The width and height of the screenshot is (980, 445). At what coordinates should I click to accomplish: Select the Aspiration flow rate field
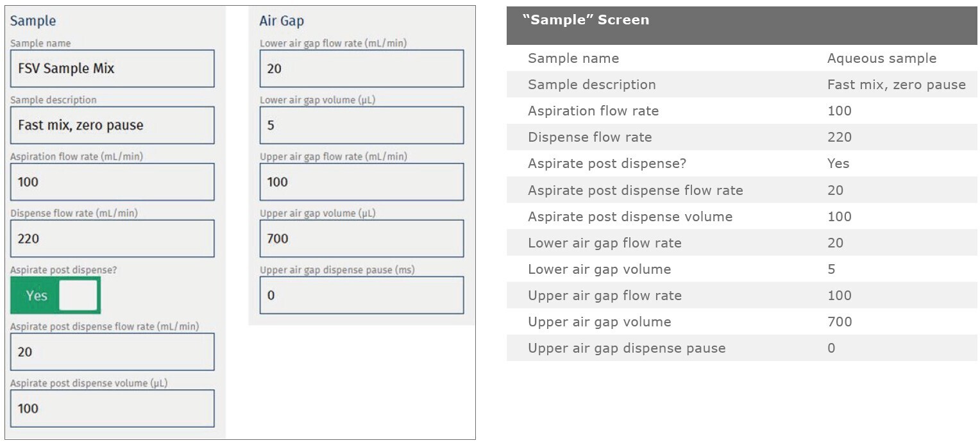tap(112, 181)
